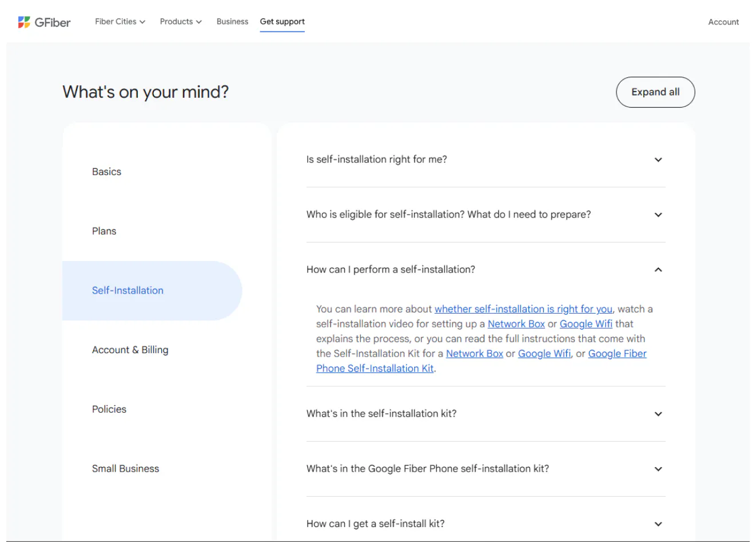
Task: Open 'whether self-installation is right for you' link
Action: [523, 309]
